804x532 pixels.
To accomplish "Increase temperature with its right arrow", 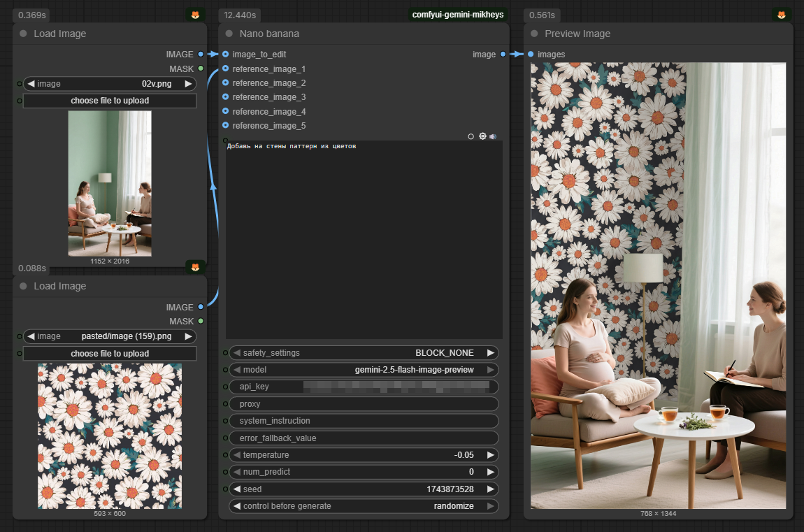I will click(490, 454).
